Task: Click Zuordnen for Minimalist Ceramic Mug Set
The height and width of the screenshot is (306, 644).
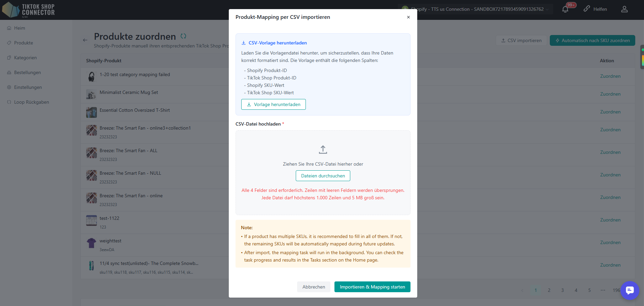Action: 610,94
